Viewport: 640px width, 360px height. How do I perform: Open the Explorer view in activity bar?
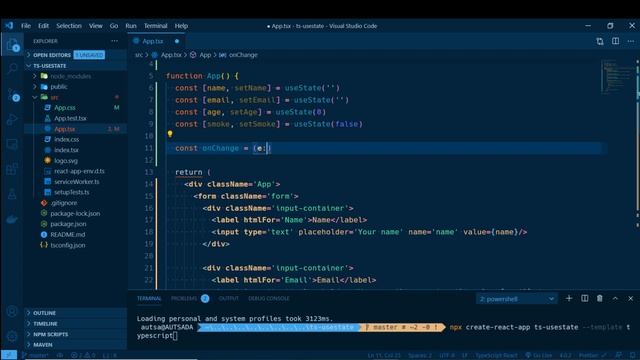(12, 44)
